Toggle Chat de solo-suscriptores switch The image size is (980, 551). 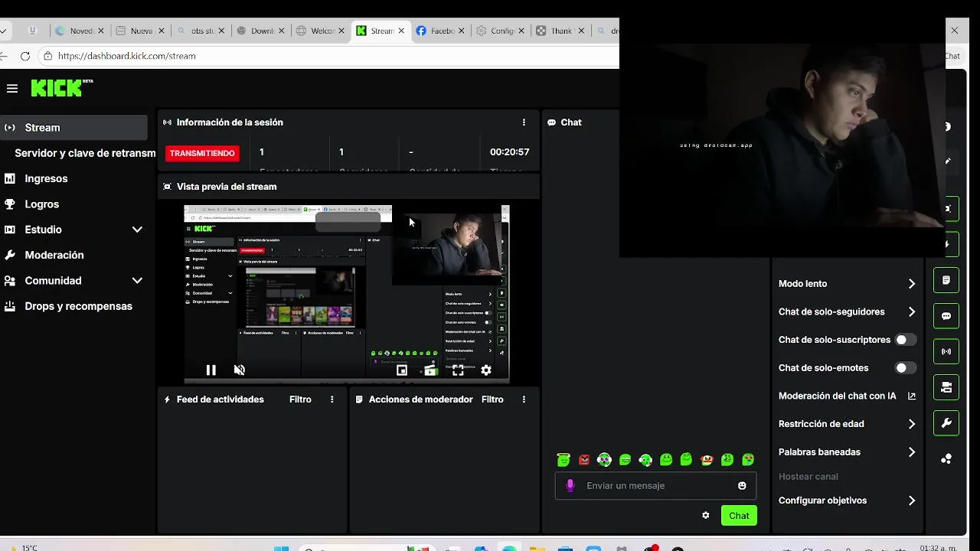pyautogui.click(x=906, y=340)
